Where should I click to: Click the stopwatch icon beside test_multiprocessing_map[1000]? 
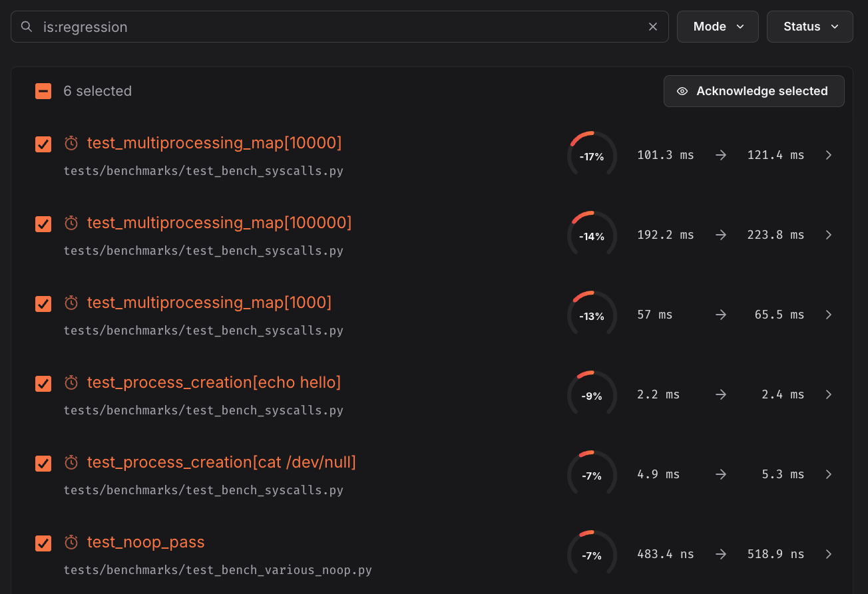coord(71,302)
